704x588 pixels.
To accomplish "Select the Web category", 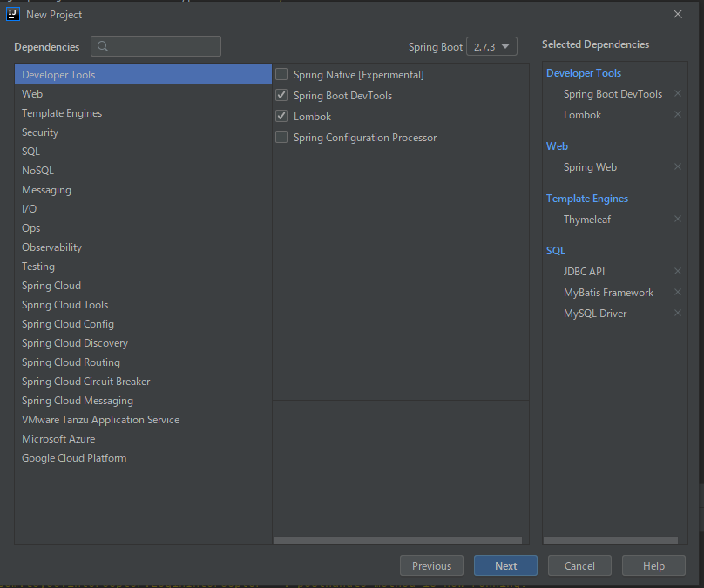I will pos(143,94).
